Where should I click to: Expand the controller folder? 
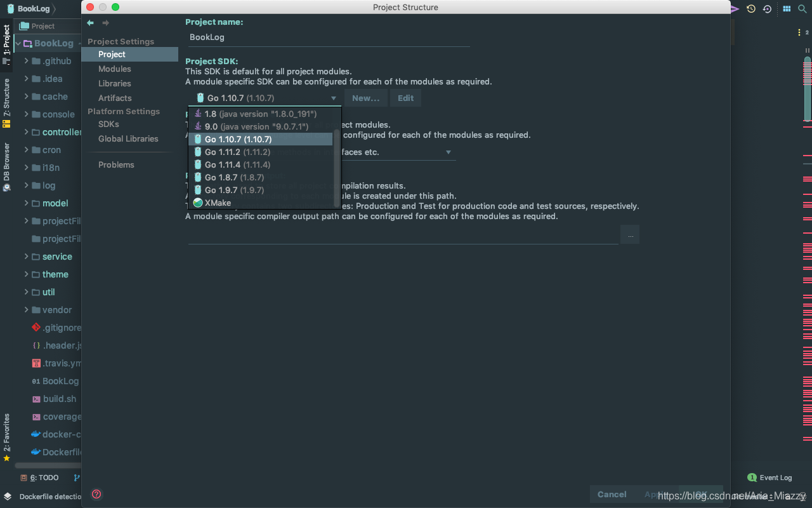(27, 132)
